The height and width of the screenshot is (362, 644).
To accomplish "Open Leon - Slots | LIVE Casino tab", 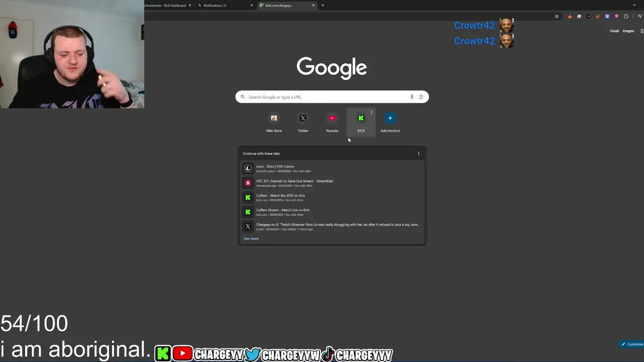I will tap(332, 168).
